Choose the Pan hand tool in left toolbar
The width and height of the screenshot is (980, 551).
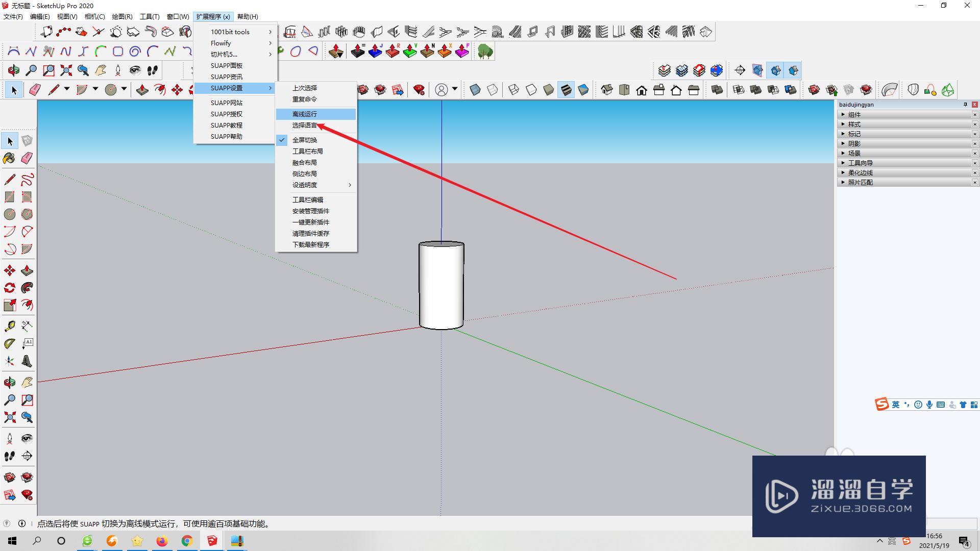pyautogui.click(x=27, y=382)
